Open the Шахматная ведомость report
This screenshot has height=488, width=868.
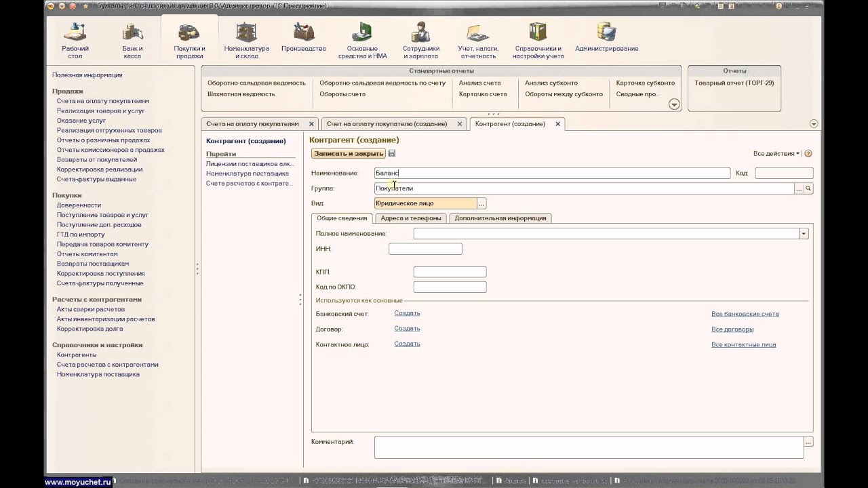pos(241,94)
